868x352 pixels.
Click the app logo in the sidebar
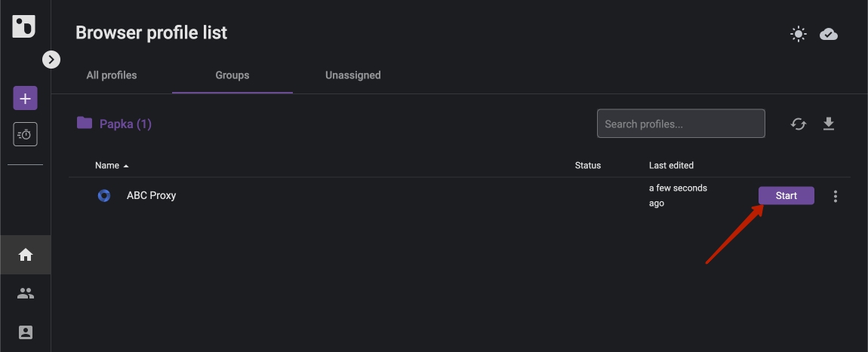24,25
